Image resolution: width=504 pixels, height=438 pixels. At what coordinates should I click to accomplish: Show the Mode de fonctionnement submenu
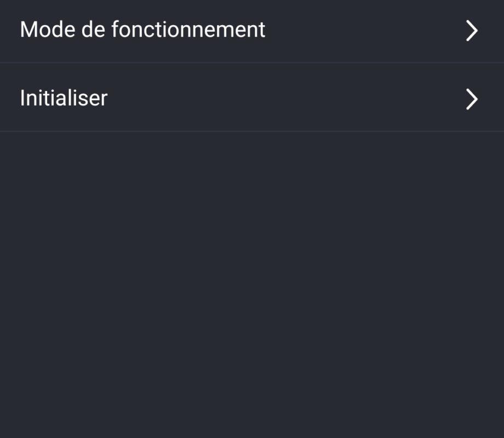pos(252,31)
